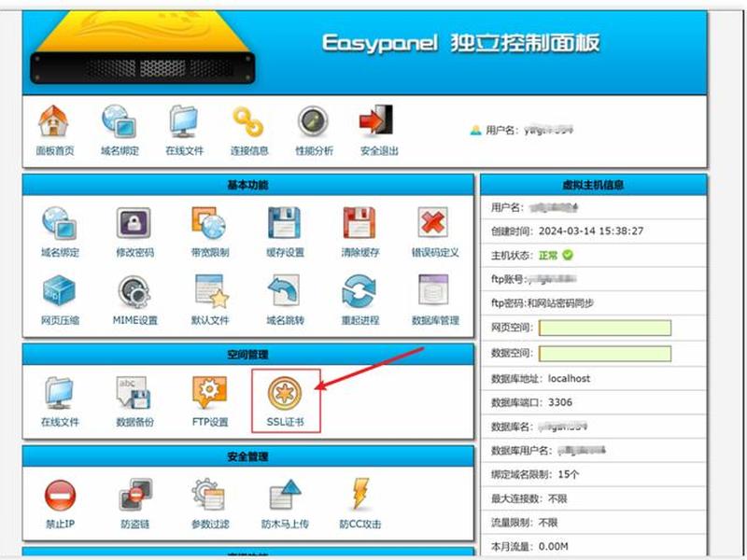Open the 防木马上传 icon

(x=286, y=495)
